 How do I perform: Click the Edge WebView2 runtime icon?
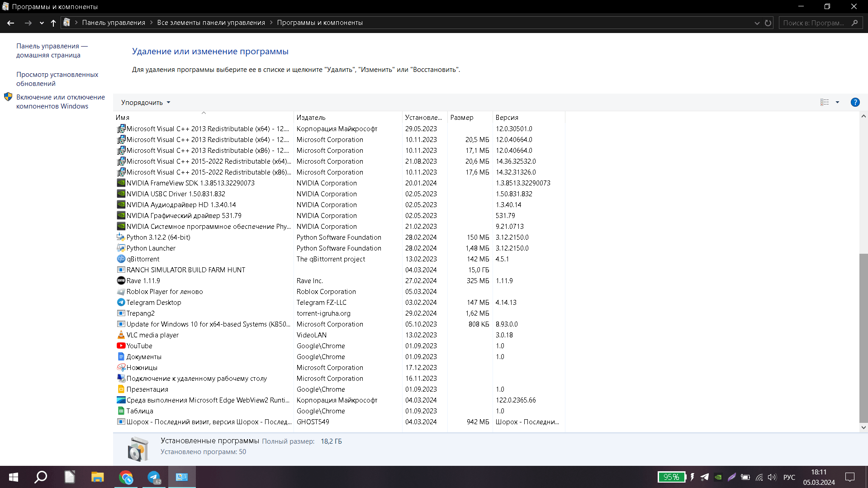[121, 400]
